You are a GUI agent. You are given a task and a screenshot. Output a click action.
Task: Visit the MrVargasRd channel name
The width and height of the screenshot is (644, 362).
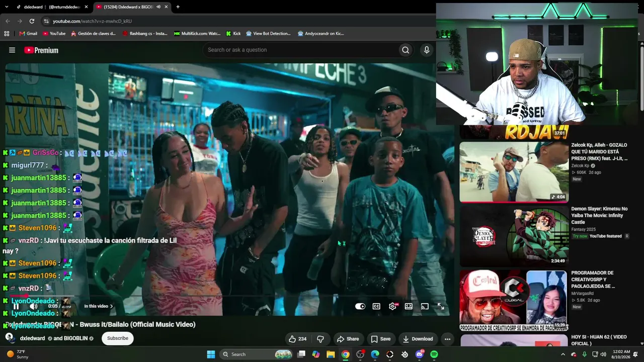[x=582, y=294]
